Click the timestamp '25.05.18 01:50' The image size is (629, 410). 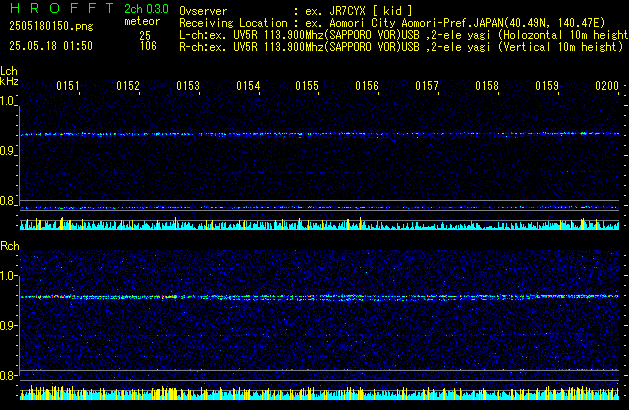point(51,46)
